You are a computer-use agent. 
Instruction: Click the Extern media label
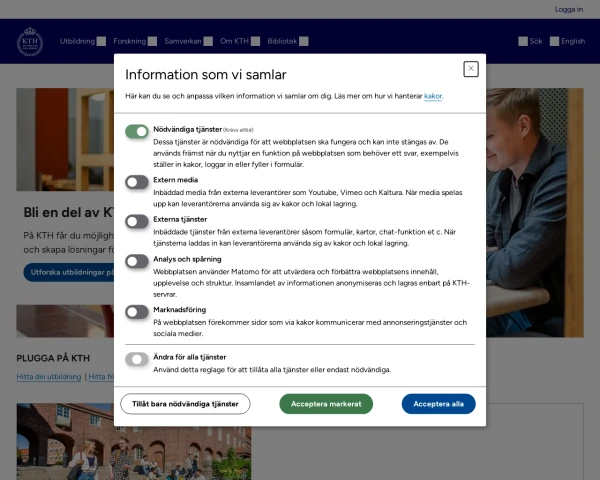click(176, 180)
